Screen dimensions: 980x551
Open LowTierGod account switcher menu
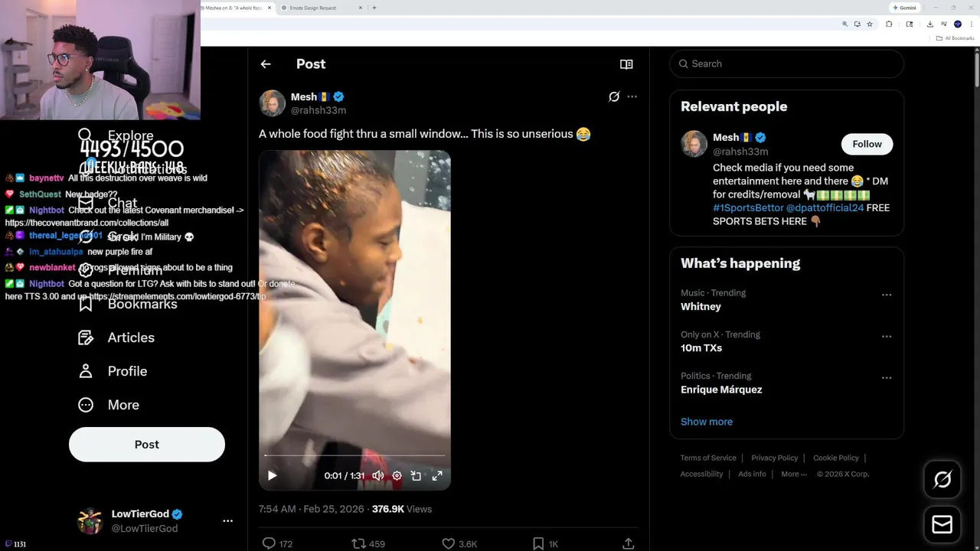(227, 520)
